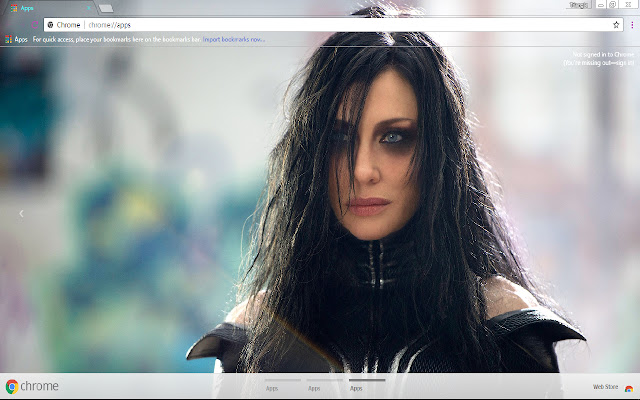The width and height of the screenshot is (640, 400).
Task: Click sign in to Chrome message
Action: point(599,58)
